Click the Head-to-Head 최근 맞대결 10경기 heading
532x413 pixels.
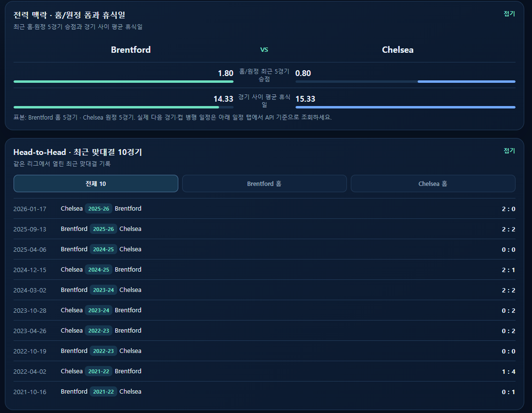78,152
